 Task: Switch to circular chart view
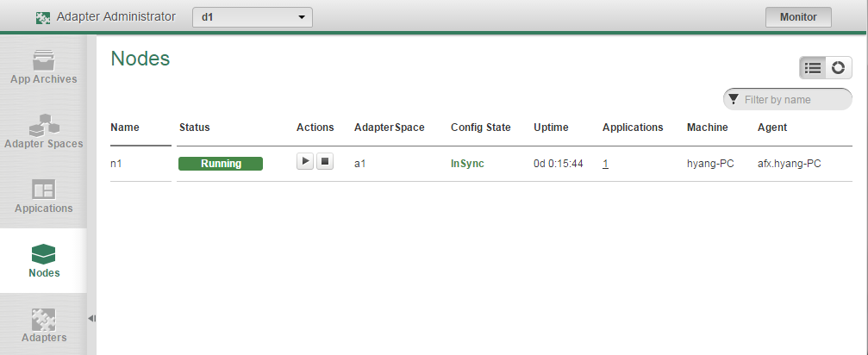point(838,67)
